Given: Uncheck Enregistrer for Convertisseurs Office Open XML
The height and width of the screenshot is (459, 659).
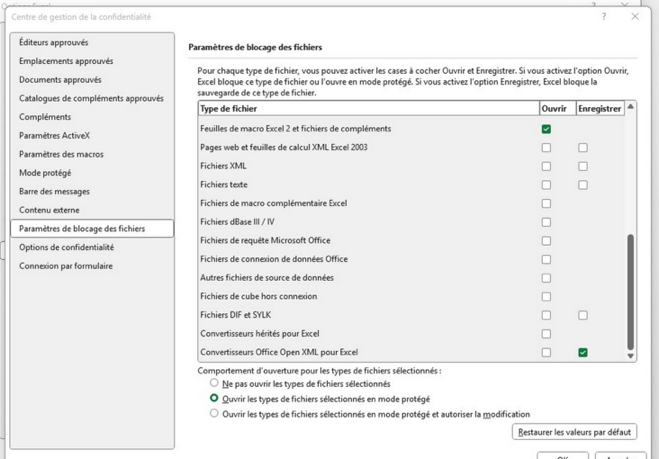Looking at the screenshot, I should click(x=583, y=352).
